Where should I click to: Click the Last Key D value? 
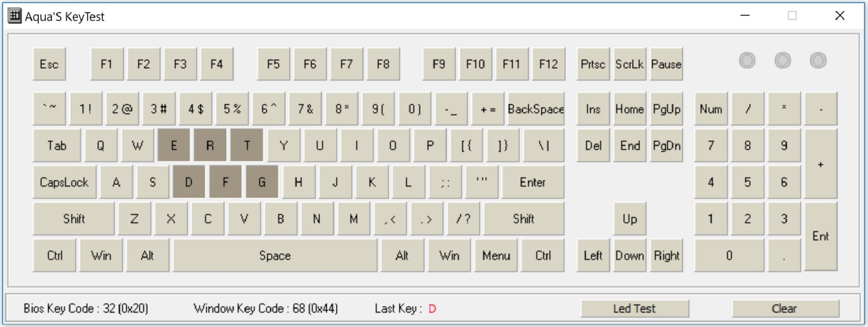[432, 309]
